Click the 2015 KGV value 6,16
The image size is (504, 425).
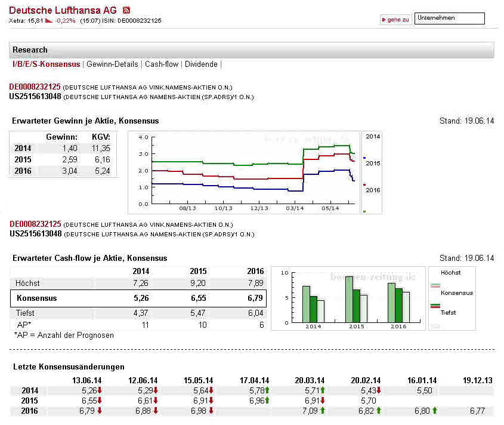coord(102,159)
